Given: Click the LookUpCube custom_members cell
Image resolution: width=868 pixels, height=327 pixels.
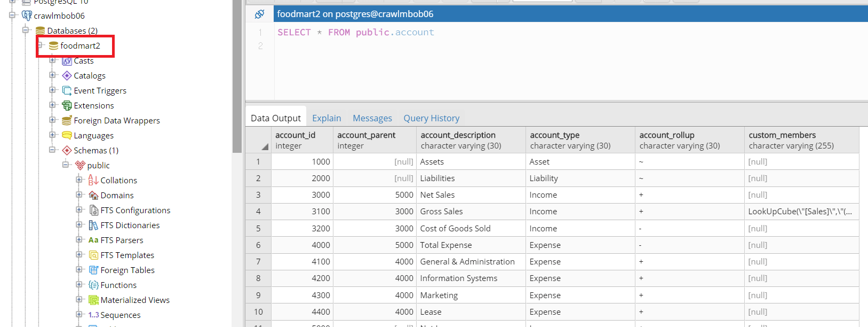Looking at the screenshot, I should 802,212.
